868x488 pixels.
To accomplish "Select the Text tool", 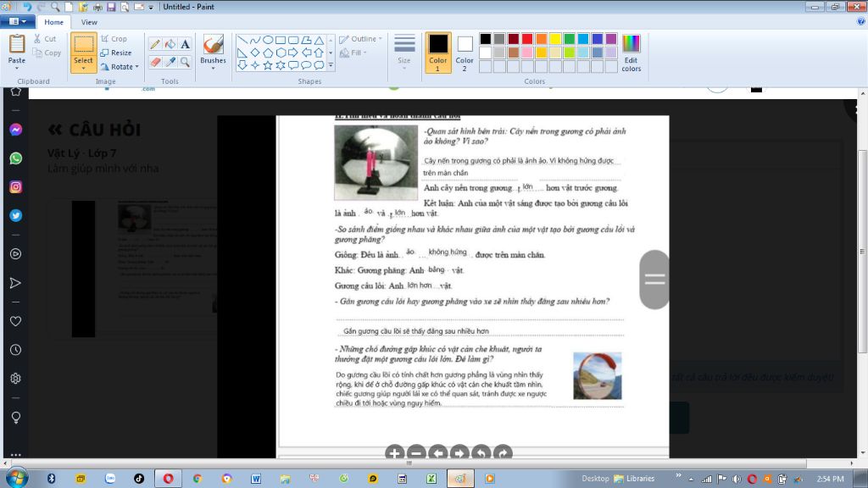I will [185, 44].
